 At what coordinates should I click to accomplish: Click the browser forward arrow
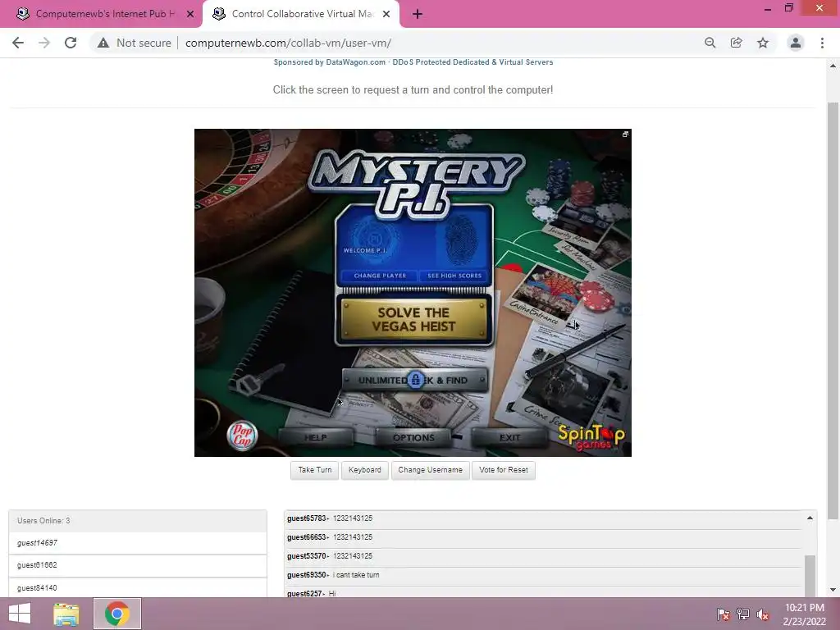pos(44,43)
